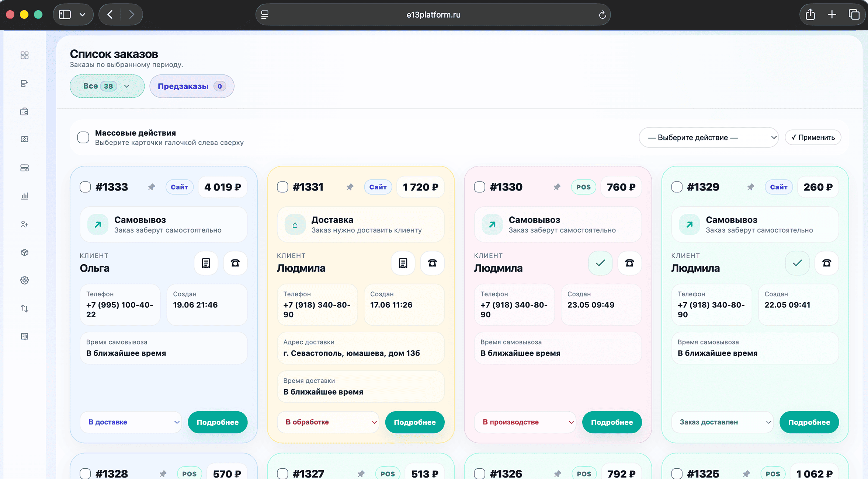The image size is (868, 479).
Task: Open status dropdown В обработке
Action: [328, 422]
